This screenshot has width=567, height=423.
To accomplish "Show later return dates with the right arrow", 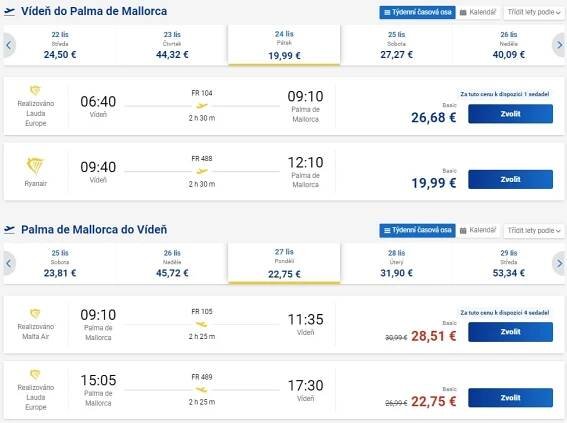I will coord(559,264).
